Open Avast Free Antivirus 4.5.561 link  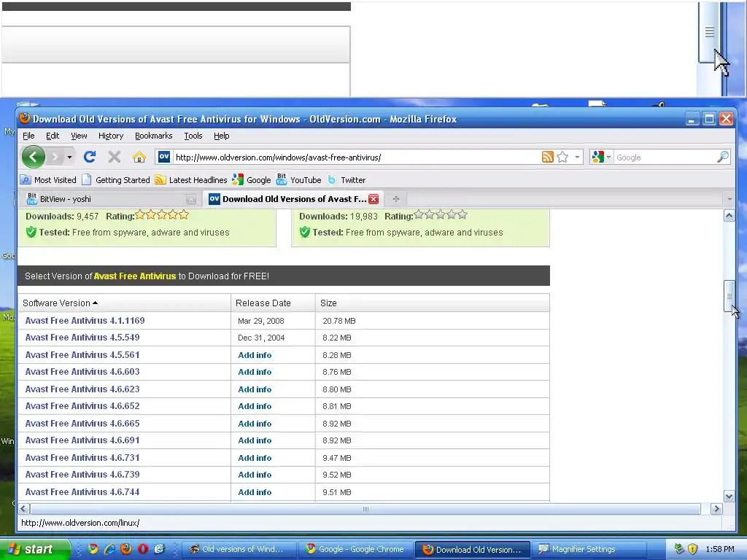click(x=82, y=355)
